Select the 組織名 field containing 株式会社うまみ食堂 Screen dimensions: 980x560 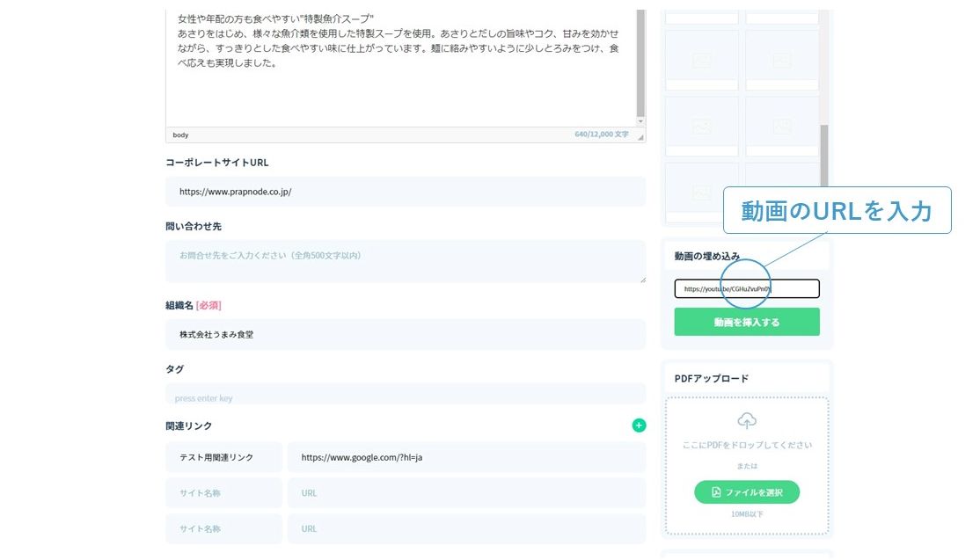[405, 334]
